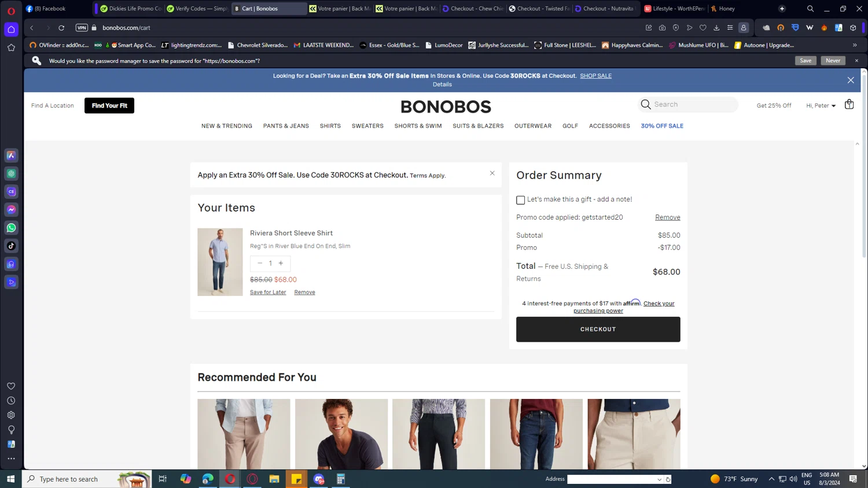
Task: Click the CHECKOUT button
Action: pyautogui.click(x=598, y=329)
